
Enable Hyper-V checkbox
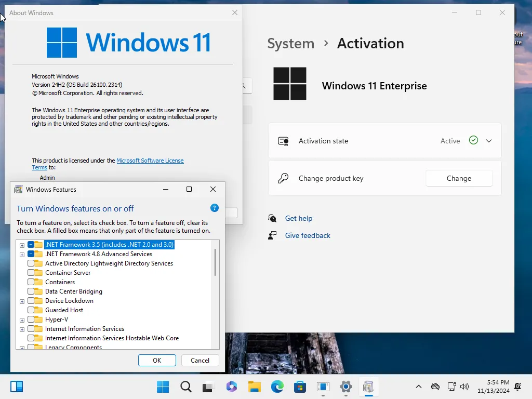[x=31, y=320]
